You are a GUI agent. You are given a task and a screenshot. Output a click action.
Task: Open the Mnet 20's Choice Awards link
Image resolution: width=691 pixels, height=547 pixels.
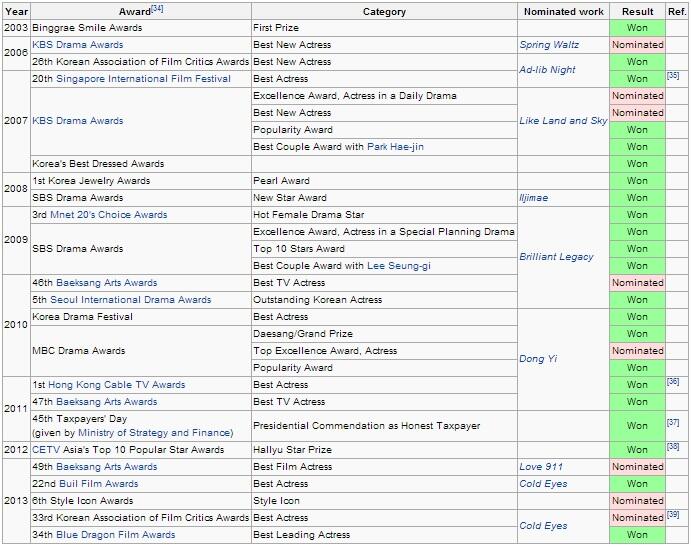109,215
